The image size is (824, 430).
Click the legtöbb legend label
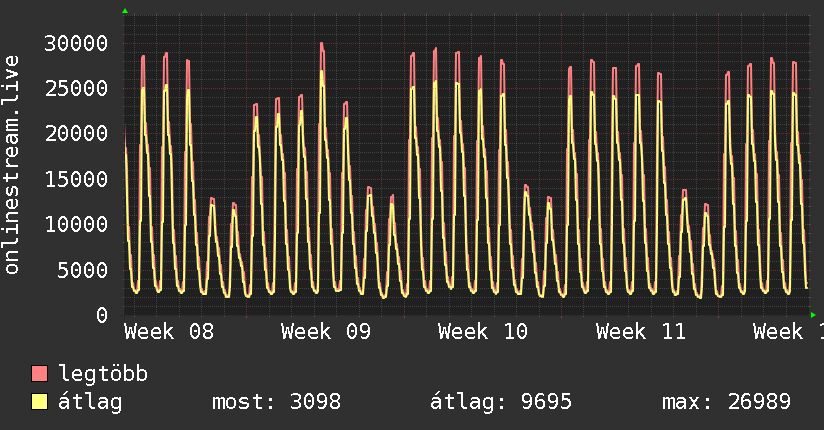tap(103, 374)
